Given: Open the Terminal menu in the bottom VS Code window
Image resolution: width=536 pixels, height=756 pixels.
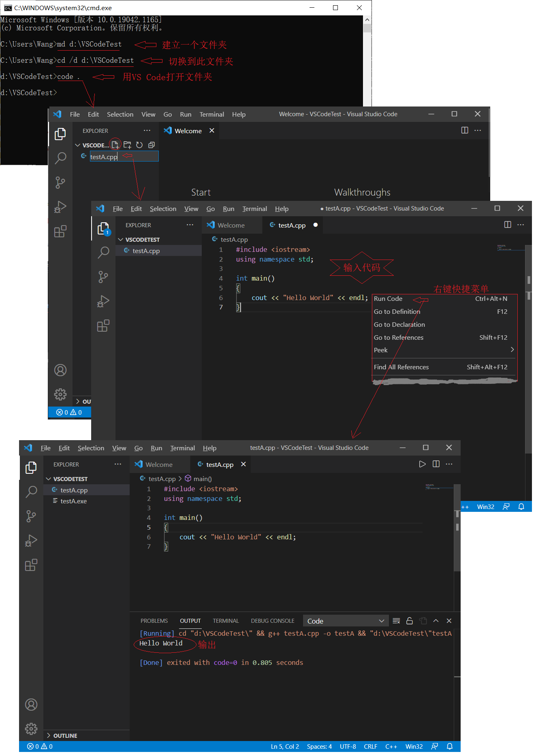Looking at the screenshot, I should tap(182, 448).
